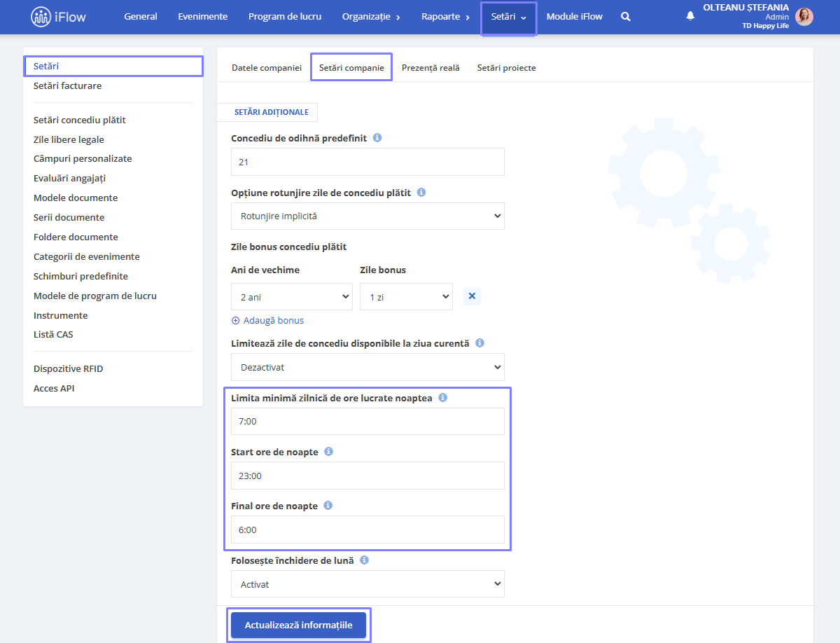Focus the Concediu de odihnă predefinit field
840x643 pixels.
pyautogui.click(x=367, y=162)
